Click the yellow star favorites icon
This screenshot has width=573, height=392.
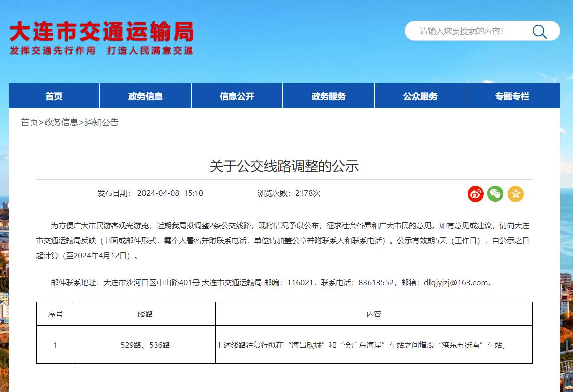pos(515,193)
